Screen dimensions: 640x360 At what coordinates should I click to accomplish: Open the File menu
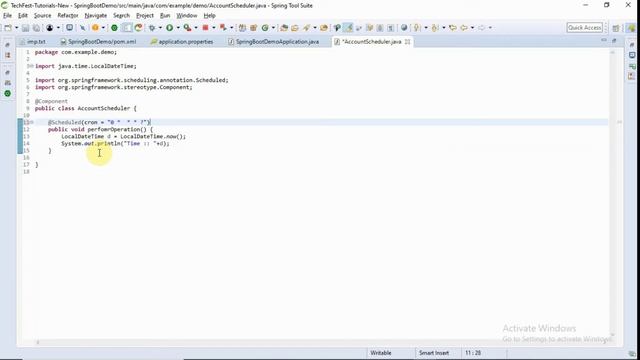click(x=7, y=16)
